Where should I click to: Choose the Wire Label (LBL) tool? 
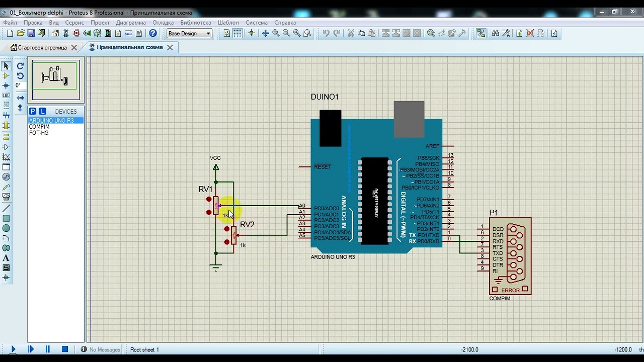click(6, 96)
